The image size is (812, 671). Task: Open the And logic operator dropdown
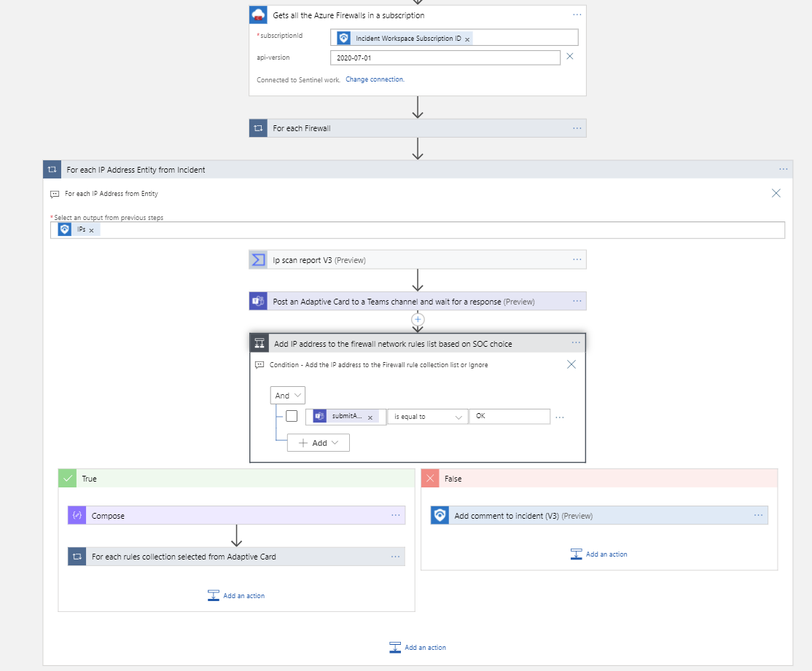click(287, 394)
